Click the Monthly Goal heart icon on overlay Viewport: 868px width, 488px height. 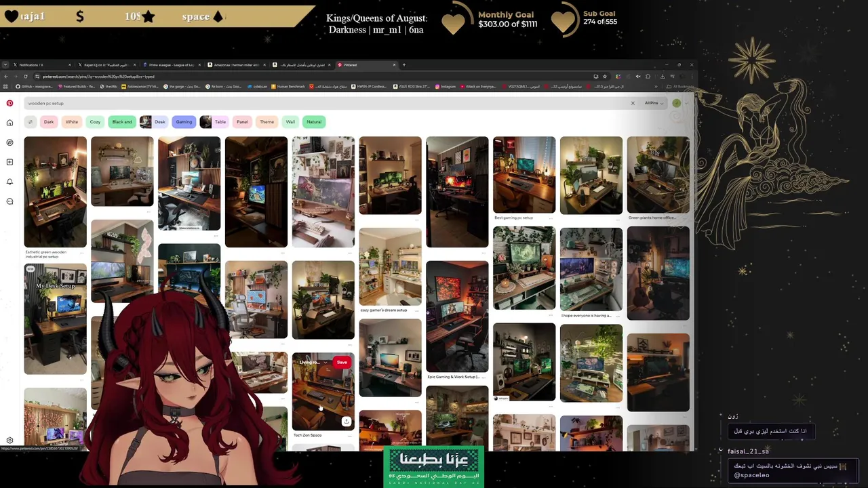(x=454, y=22)
